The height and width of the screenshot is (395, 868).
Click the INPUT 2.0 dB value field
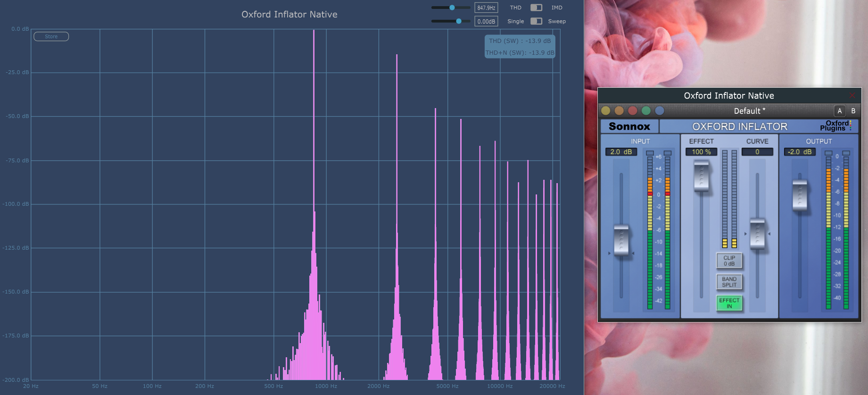(621, 152)
